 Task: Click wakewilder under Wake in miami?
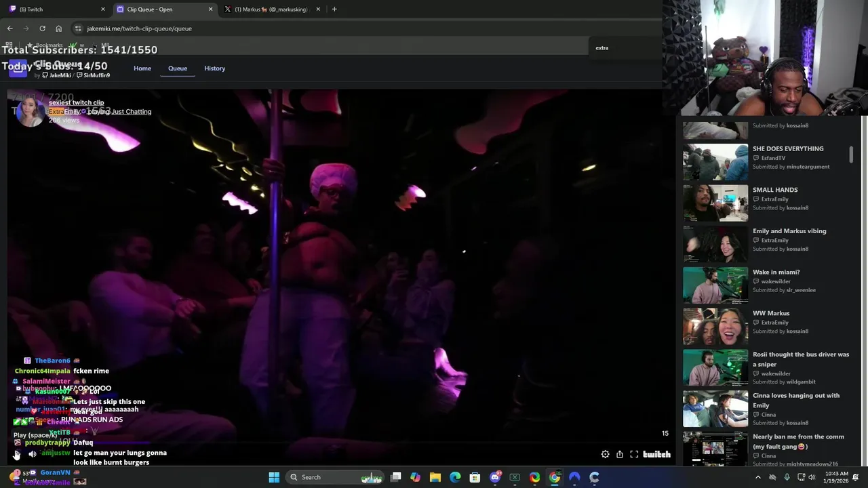tap(776, 281)
